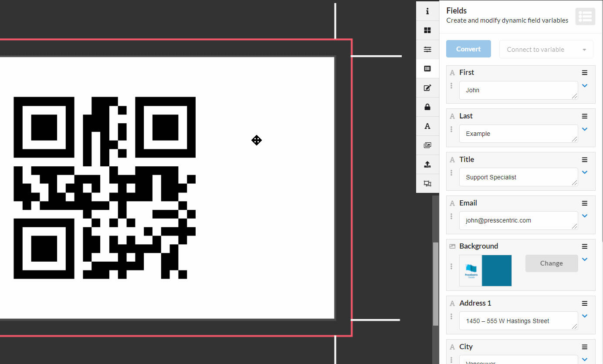Viewport: 603px width, 364px height.
Task: Open the upload panel icon
Action: (x=427, y=164)
